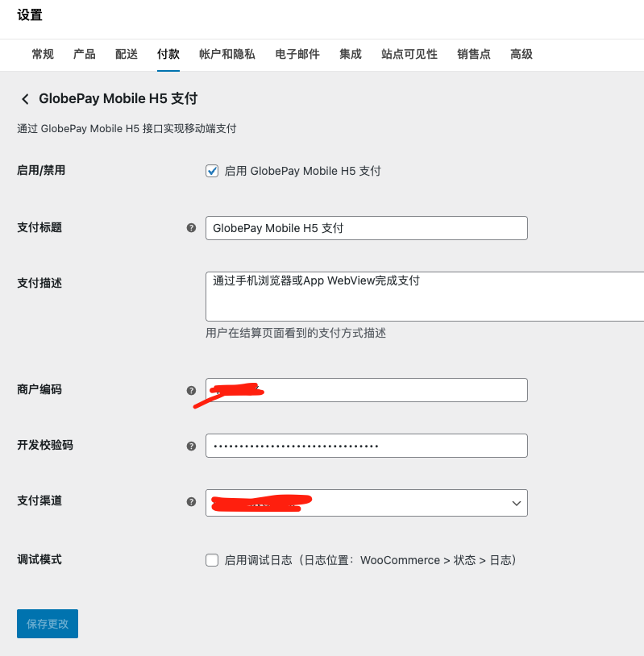Click help icon next to 商户编码
This screenshot has width=644, height=656.
tap(191, 390)
